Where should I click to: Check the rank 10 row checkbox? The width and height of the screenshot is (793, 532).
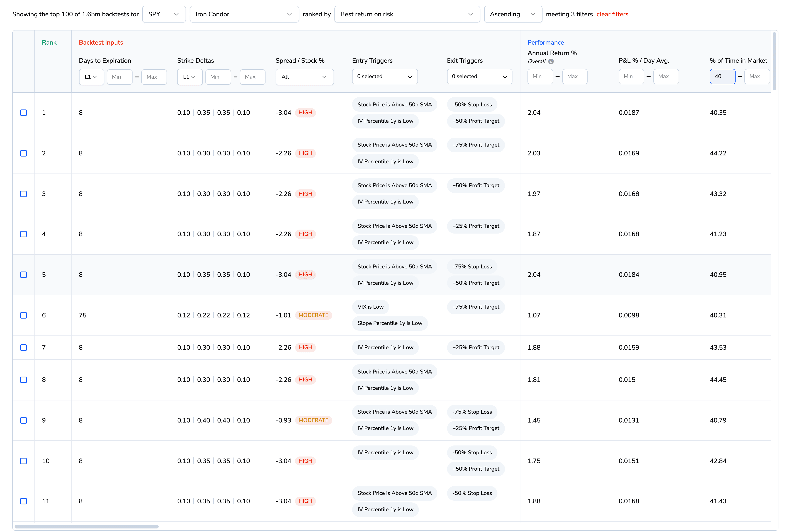click(23, 461)
